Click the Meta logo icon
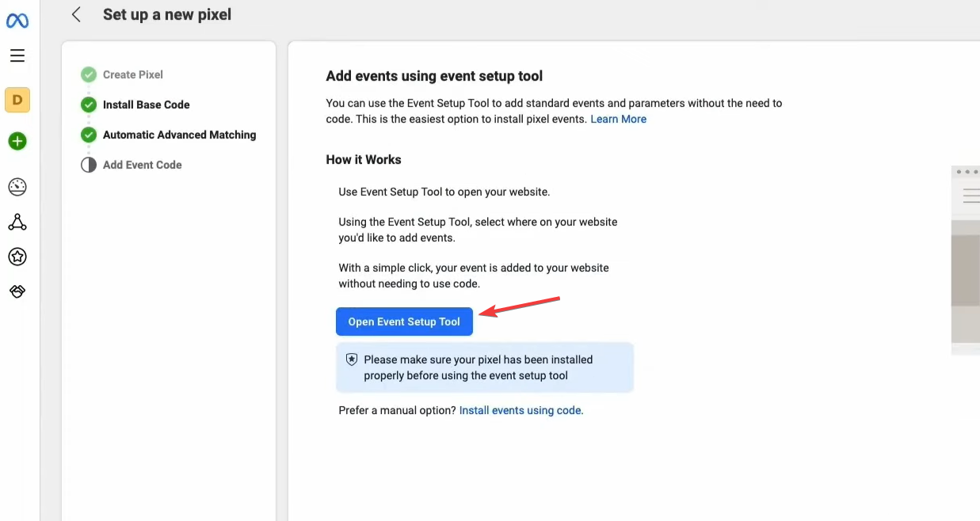This screenshot has width=980, height=521. pyautogui.click(x=17, y=20)
